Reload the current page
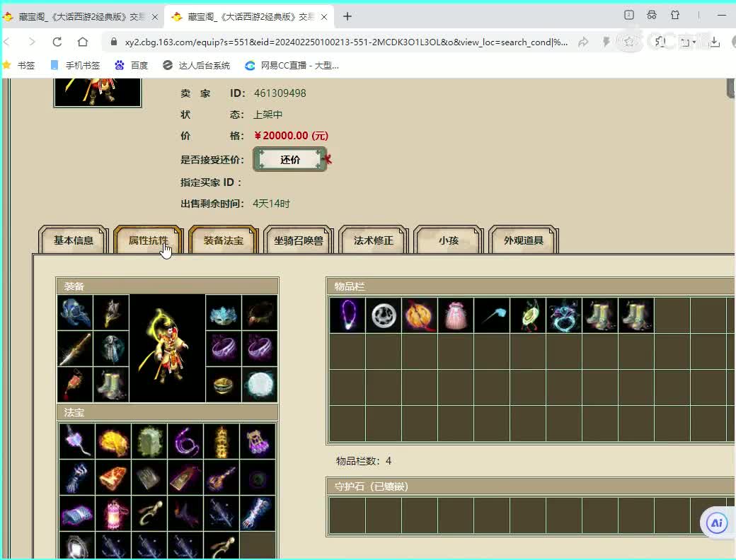The image size is (736, 560). (57, 42)
